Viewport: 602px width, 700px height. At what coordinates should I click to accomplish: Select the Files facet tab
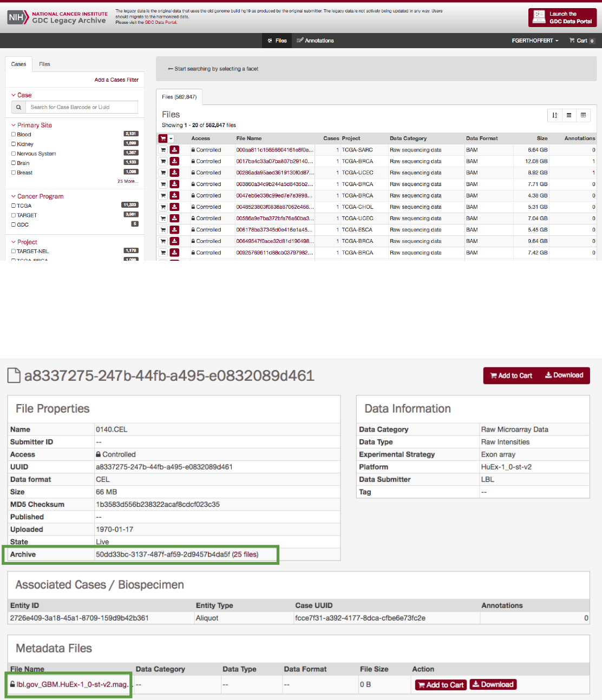[44, 64]
